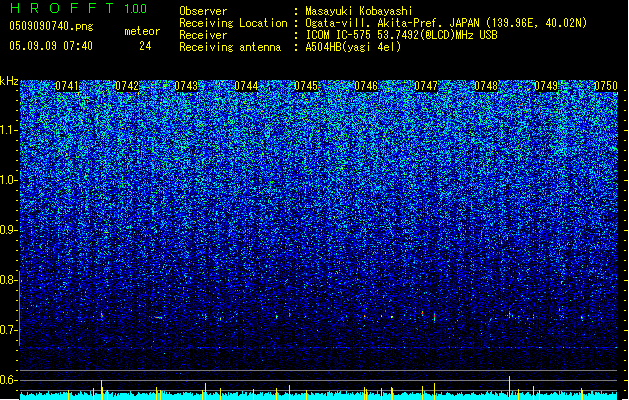
Task: Click the Ogata-vill. Akita-Pref. JAPAN location text
Action: (x=446, y=23)
